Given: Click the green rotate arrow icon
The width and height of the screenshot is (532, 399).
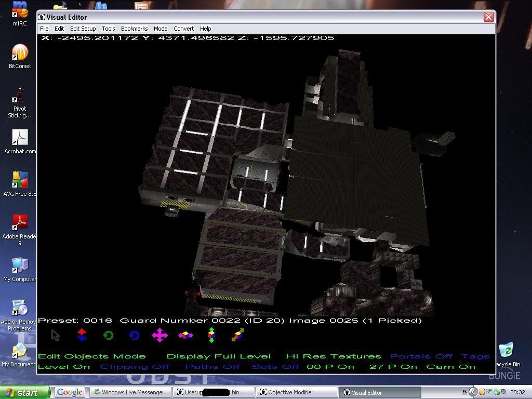Looking at the screenshot, I should [108, 335].
